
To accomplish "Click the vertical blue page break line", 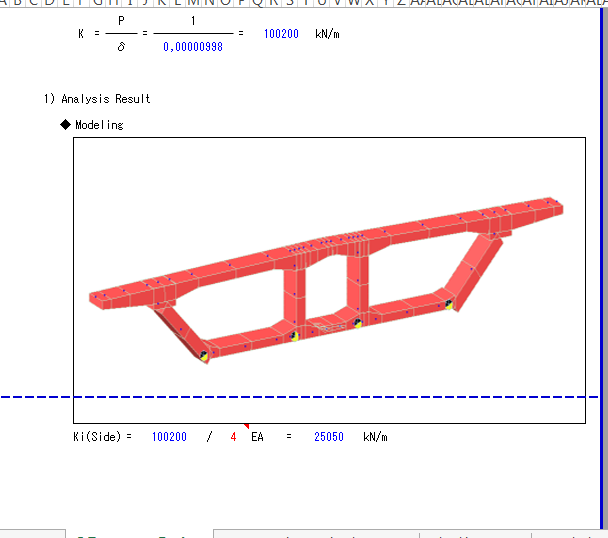I will point(603,250).
